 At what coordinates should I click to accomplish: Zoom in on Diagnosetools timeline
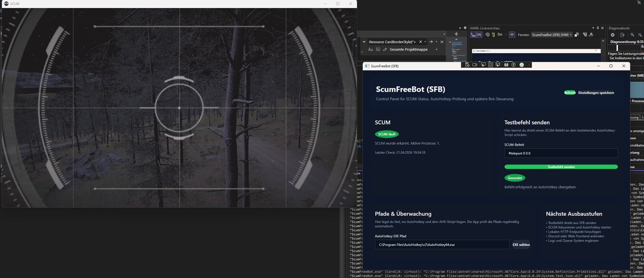point(632,35)
